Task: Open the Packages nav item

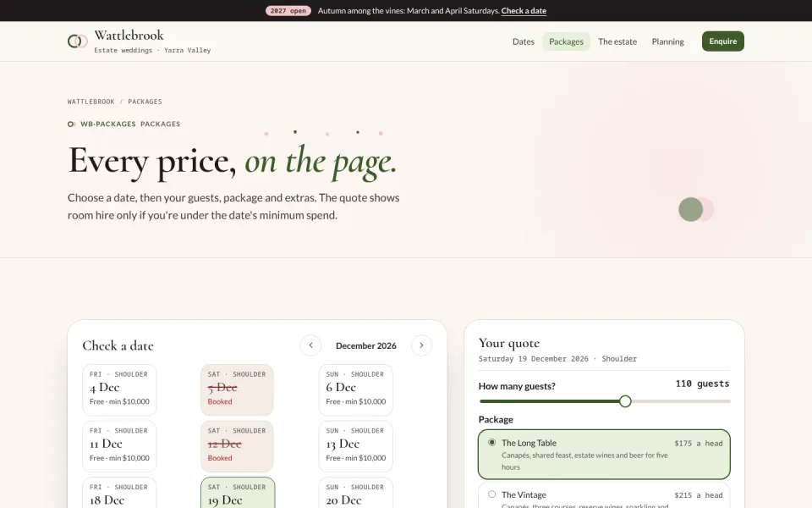Action: click(566, 41)
